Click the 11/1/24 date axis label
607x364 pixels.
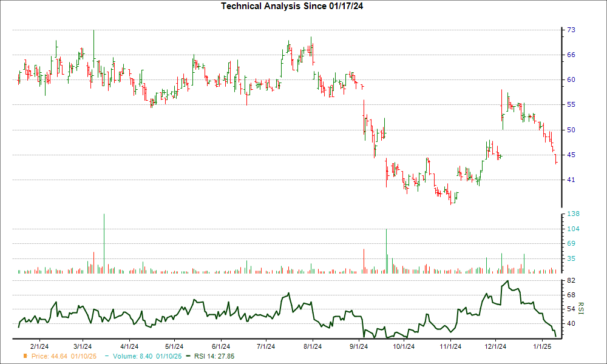[450, 346]
